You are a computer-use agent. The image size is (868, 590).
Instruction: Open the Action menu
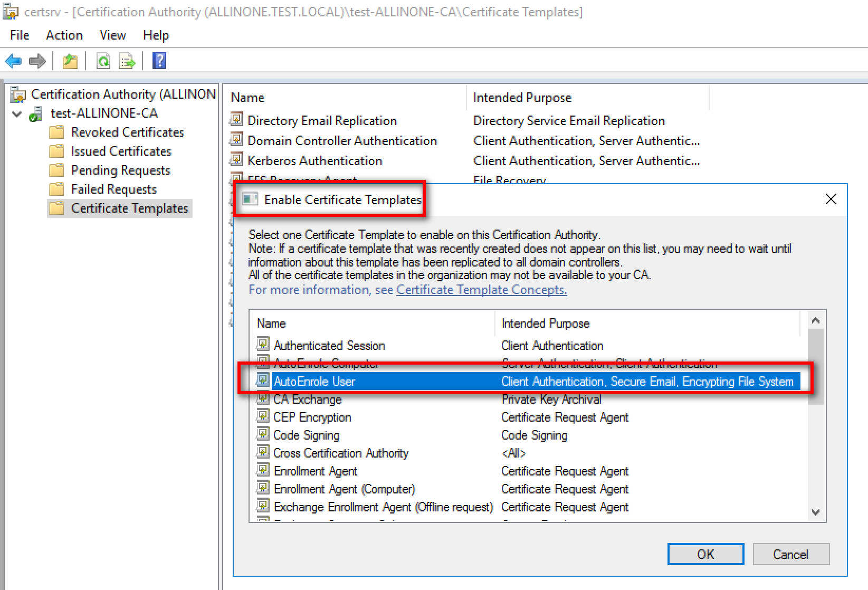point(64,35)
